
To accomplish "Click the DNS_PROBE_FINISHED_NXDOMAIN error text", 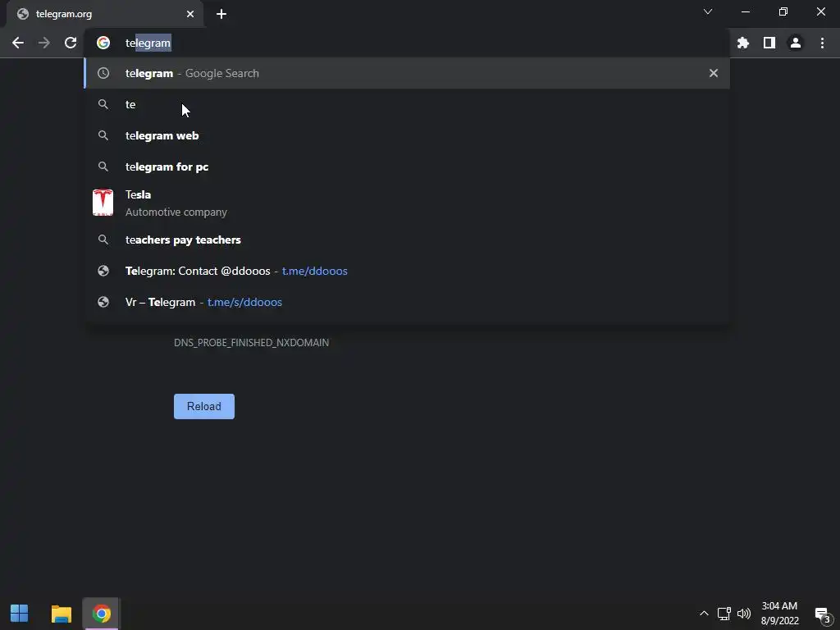I will pyautogui.click(x=251, y=343).
